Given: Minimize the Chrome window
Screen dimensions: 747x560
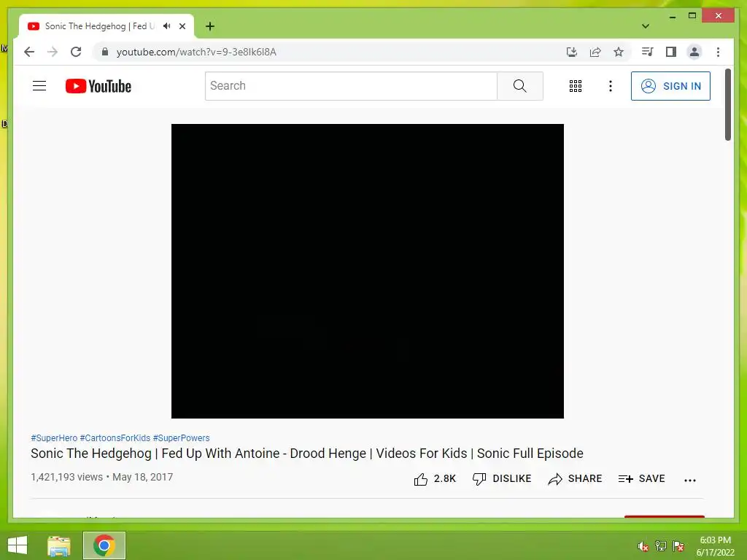Looking at the screenshot, I should click(672, 16).
